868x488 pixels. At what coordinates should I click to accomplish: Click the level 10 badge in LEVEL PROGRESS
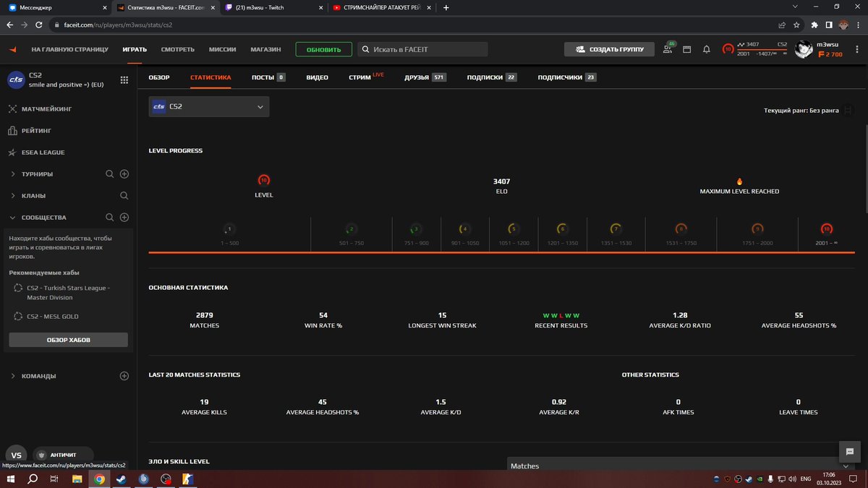coord(264,180)
